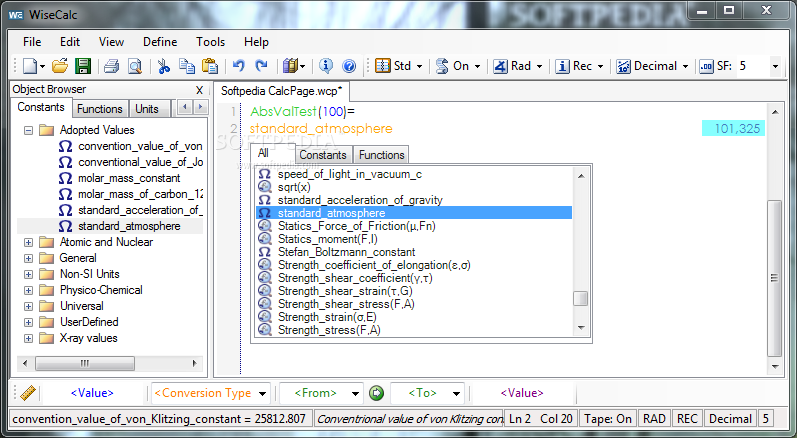The width and height of the screenshot is (797, 438).
Task: Open the File menu
Action: [x=32, y=42]
